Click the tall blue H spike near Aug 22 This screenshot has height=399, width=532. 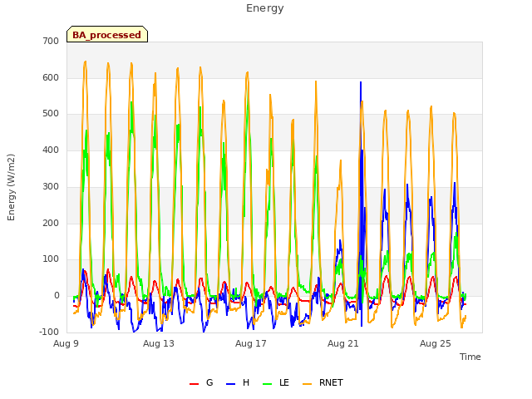[361, 82]
